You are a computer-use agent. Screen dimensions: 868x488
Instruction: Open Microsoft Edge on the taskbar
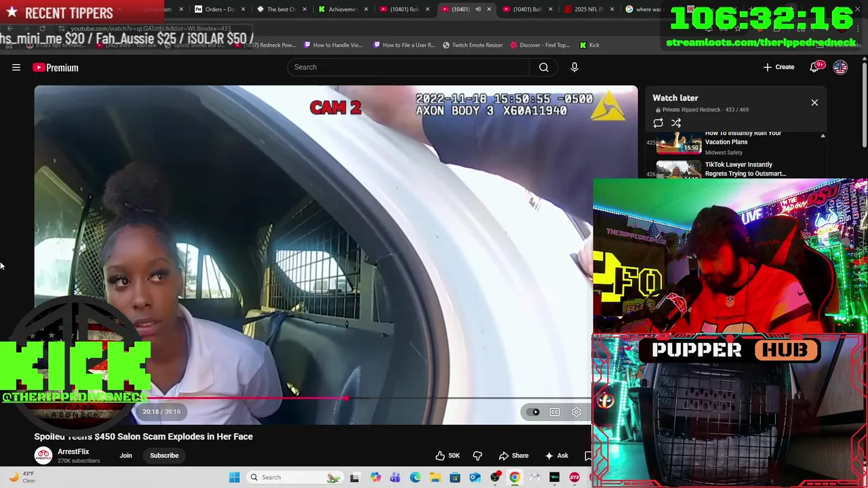coord(415,477)
